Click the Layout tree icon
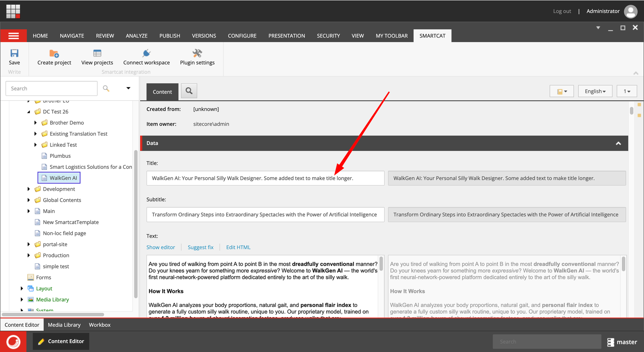Screen dimensions: 644x352 [x=31, y=288]
